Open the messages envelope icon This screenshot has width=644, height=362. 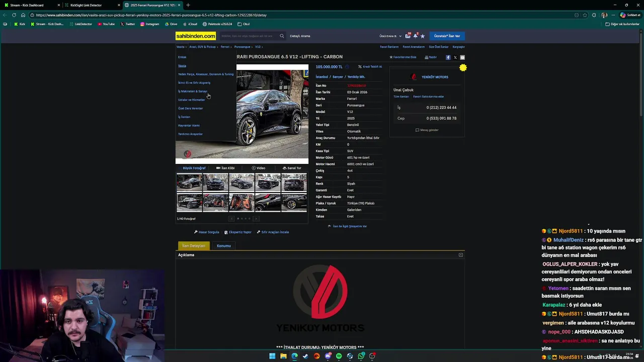click(408, 36)
